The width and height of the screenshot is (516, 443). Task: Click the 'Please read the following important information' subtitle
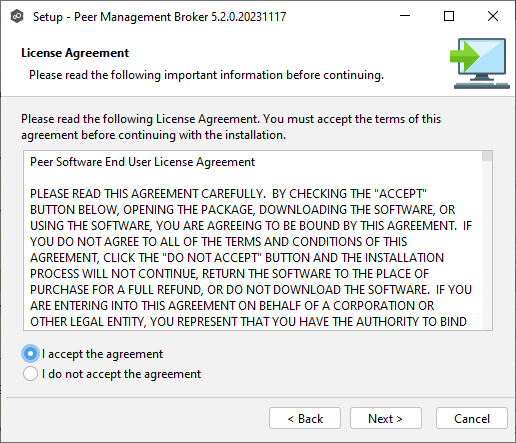(206, 75)
